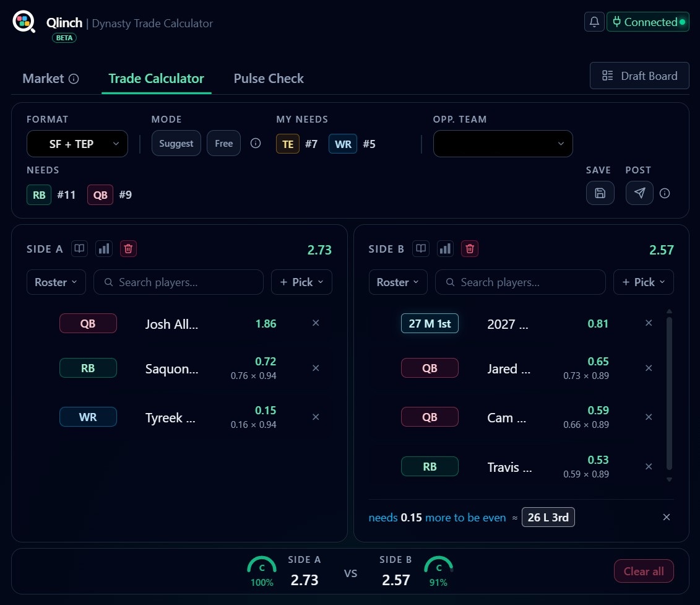Click the 27 M 1st pick badge
Image resolution: width=700 pixels, height=605 pixels.
point(430,323)
